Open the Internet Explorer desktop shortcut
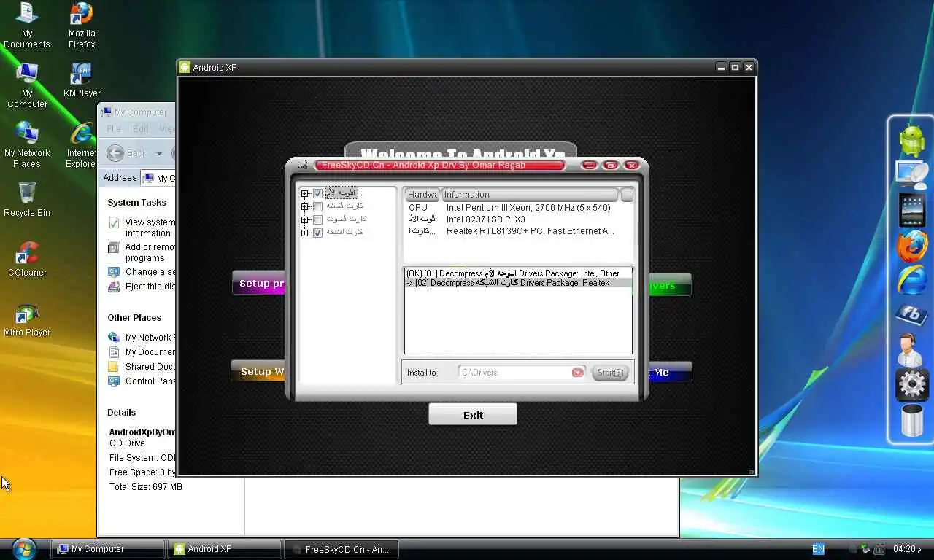This screenshot has width=934, height=560. [x=81, y=145]
